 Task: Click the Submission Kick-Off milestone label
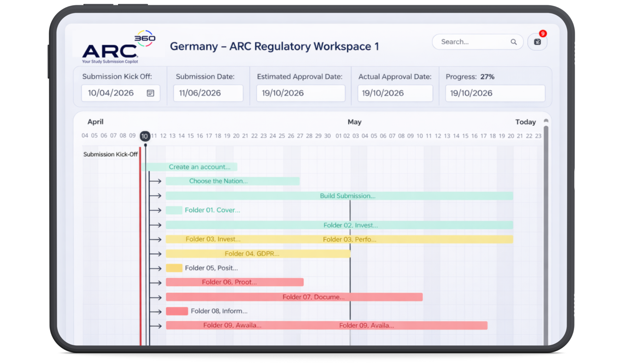[x=110, y=154]
